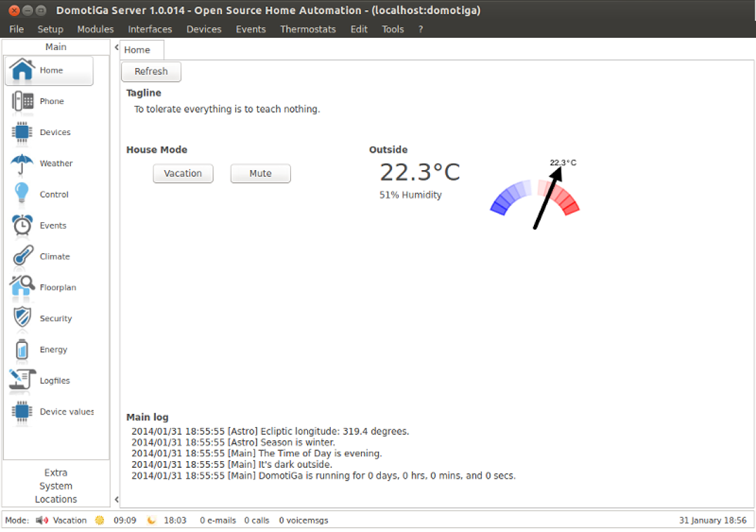Image resolution: width=756 pixels, height=532 pixels.
Task: Open the Logfiles sidebar icon
Action: click(22, 381)
